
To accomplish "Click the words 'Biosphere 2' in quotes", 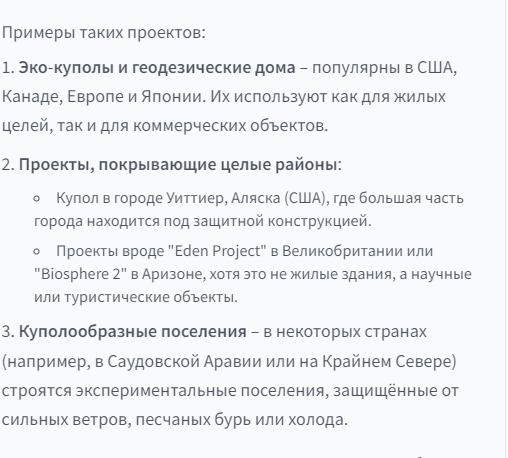I will [80, 274].
